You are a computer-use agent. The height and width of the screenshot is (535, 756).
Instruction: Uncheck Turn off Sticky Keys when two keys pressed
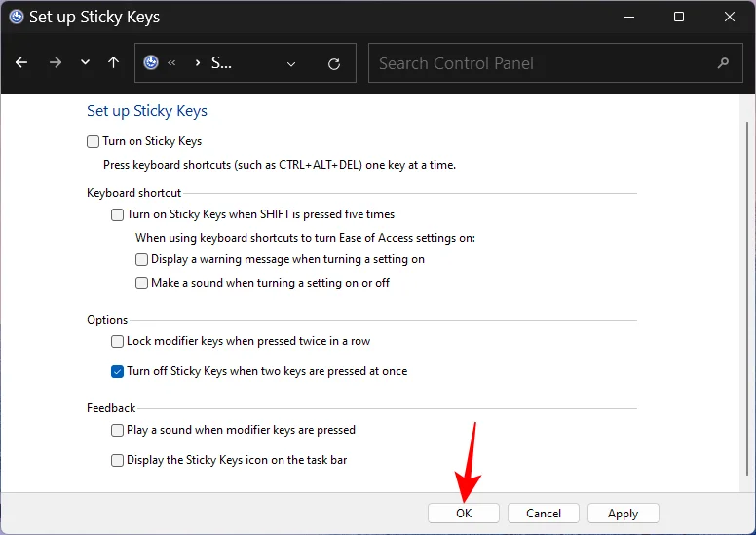tap(117, 372)
